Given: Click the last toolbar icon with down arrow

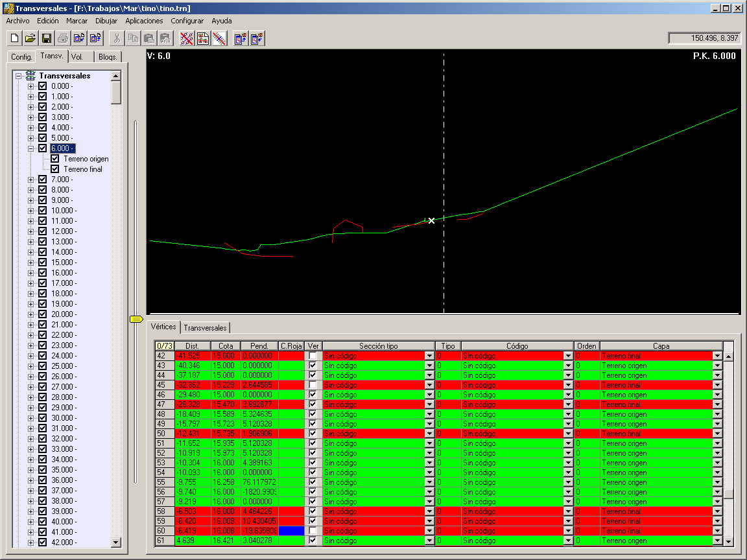Looking at the screenshot, I should [x=257, y=39].
